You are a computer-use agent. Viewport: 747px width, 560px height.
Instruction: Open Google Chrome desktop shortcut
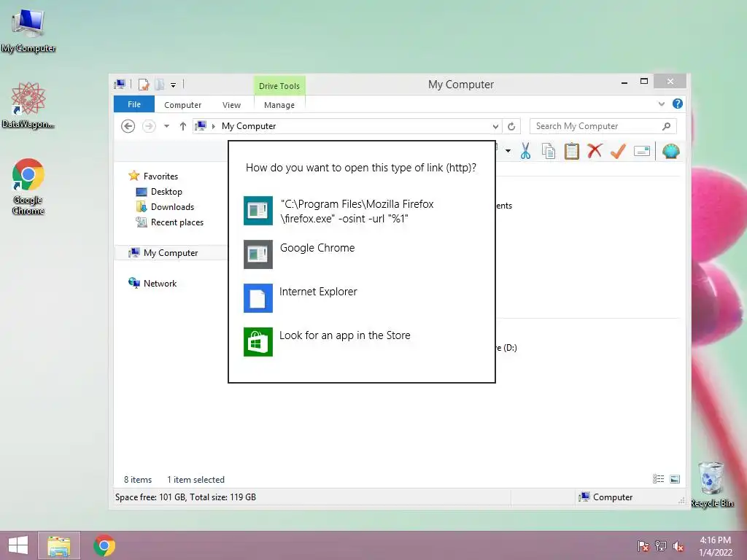pyautogui.click(x=28, y=187)
